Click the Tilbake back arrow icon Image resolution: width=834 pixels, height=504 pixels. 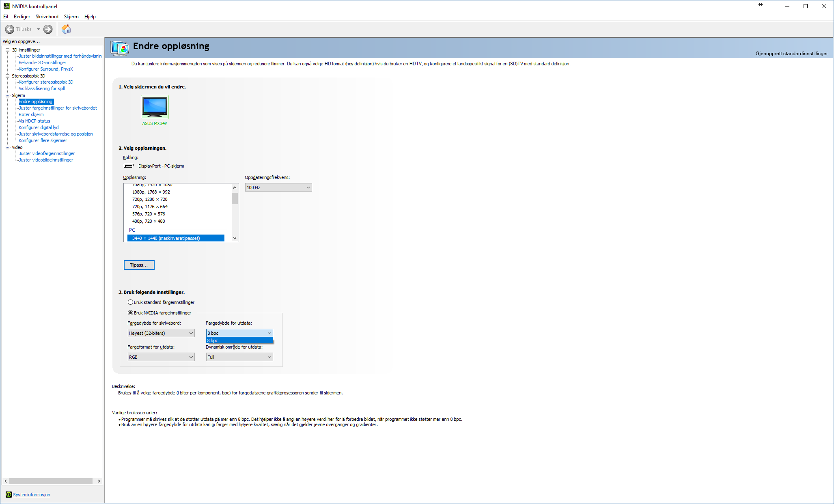[x=10, y=29]
